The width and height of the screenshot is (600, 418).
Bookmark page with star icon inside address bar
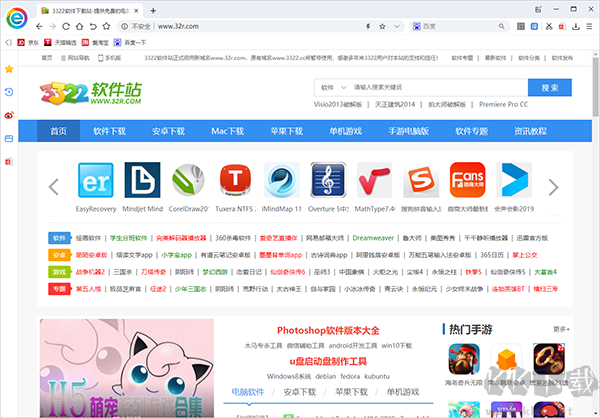382,26
